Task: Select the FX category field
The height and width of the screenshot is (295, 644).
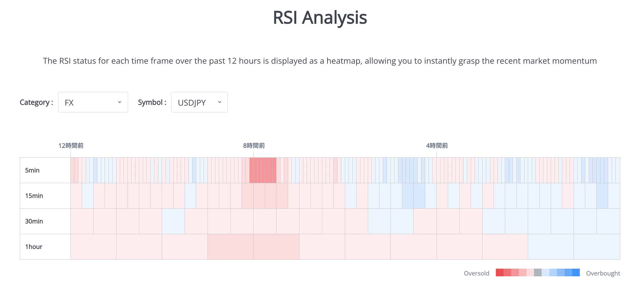Action: coord(85,102)
